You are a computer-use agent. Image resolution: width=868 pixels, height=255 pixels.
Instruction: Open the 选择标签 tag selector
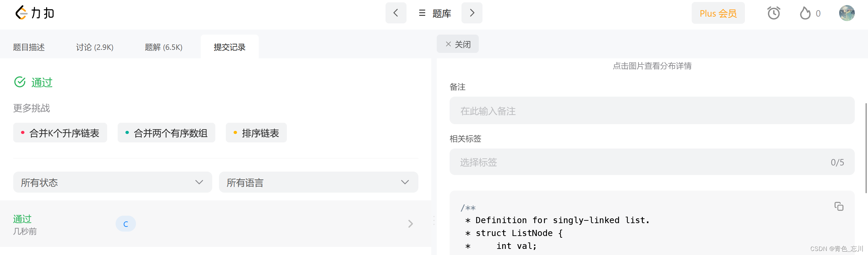[652, 162]
